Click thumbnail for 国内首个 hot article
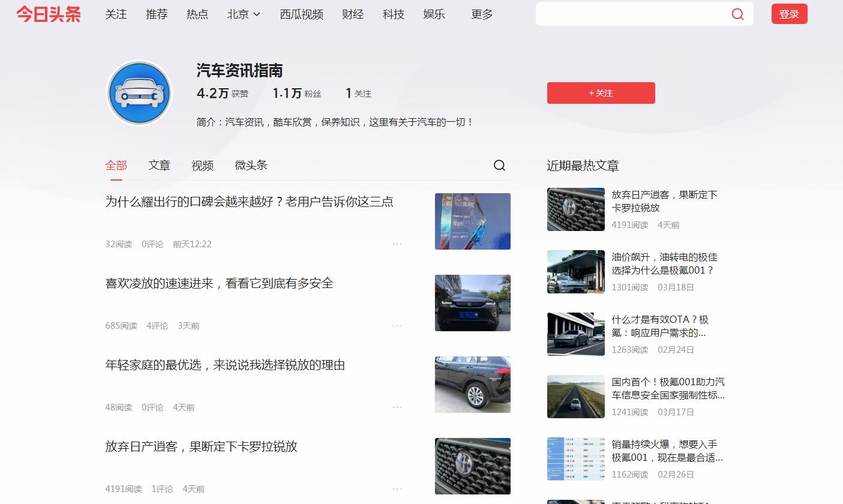This screenshot has height=504, width=843. [576, 397]
